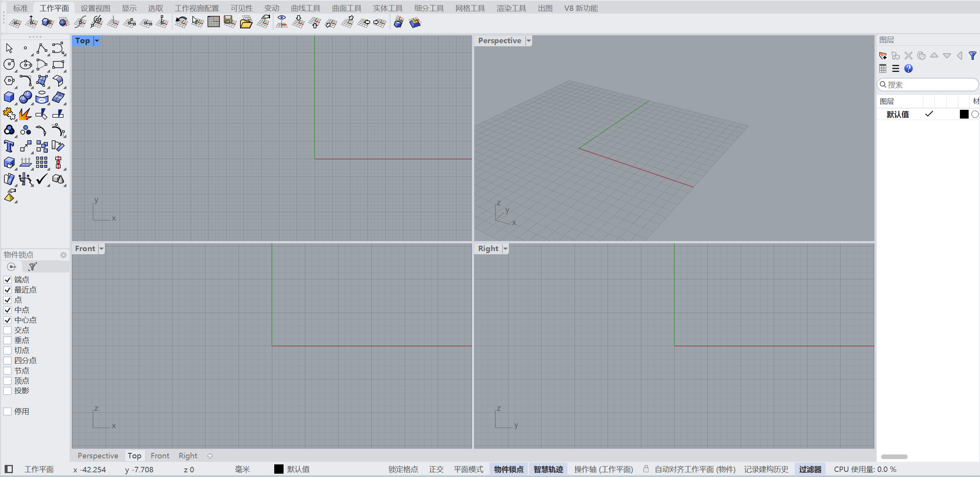Open object snap settings gear

click(x=63, y=255)
